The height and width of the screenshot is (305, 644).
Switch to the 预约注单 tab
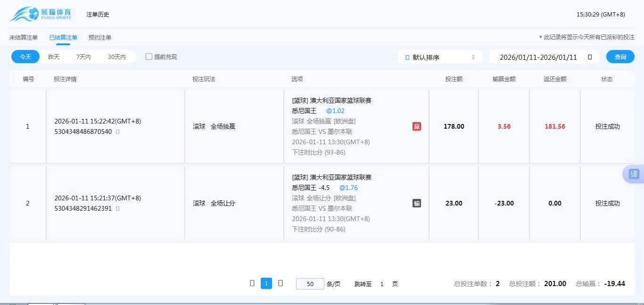click(x=99, y=37)
